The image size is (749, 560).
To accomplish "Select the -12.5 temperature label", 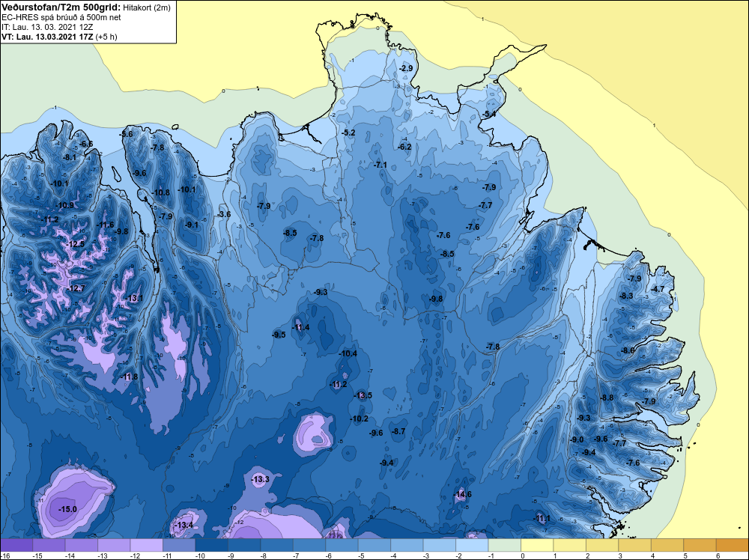I will point(75,244).
